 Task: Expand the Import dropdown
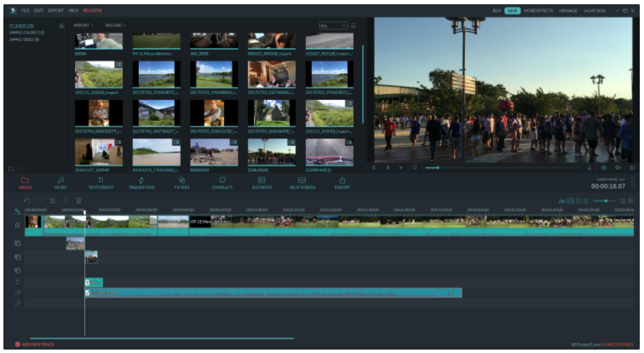coord(83,26)
